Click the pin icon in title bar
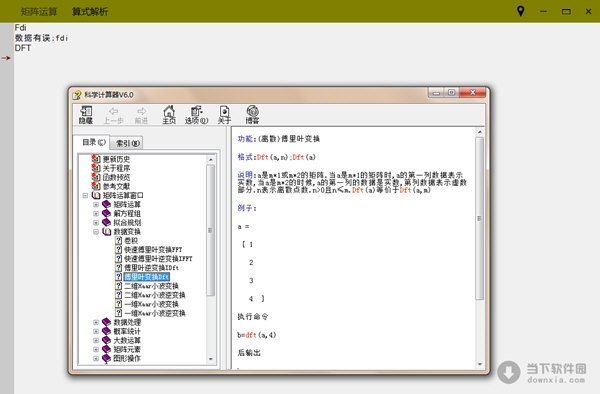 (520, 11)
